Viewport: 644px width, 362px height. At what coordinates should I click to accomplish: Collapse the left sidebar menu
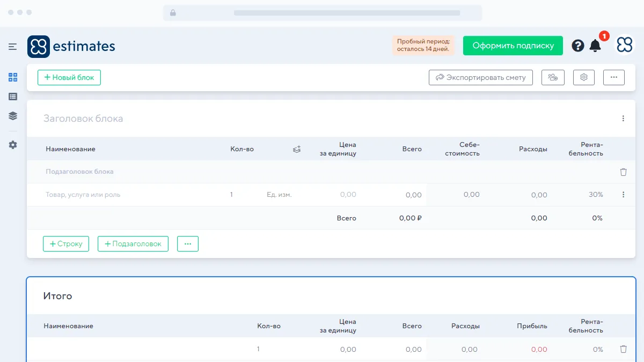click(x=13, y=47)
